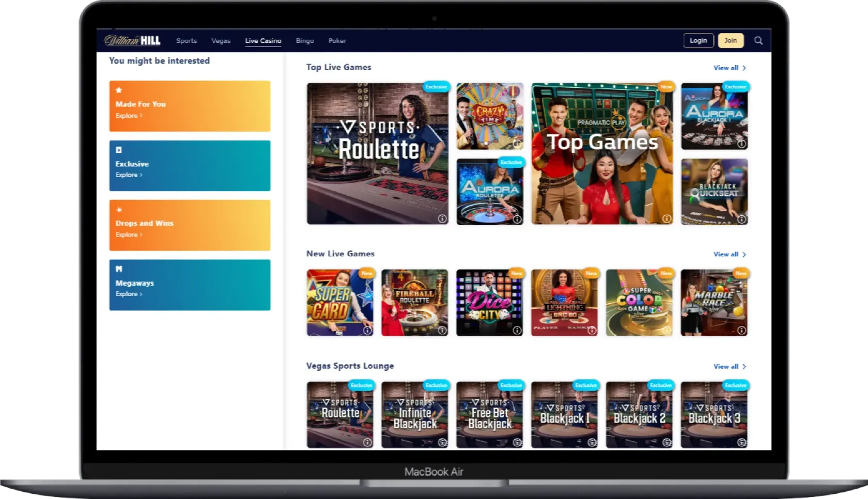
Task: Open info icon on Aurora Roulette tile
Action: (x=517, y=219)
